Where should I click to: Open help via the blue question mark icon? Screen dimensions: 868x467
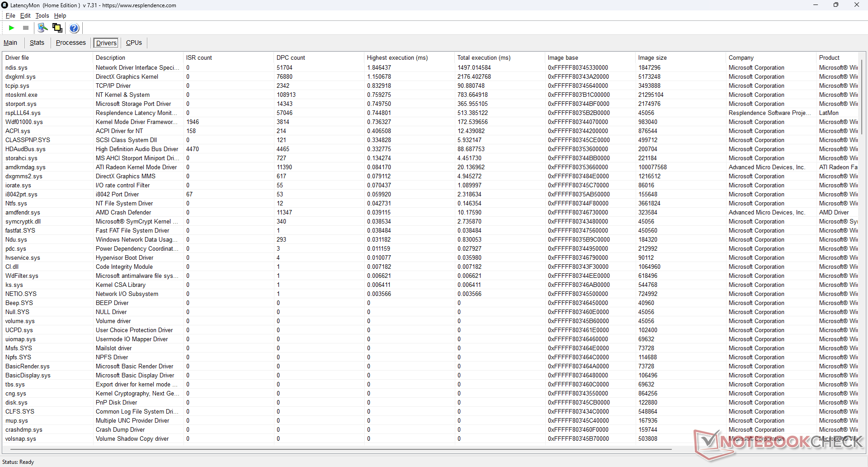click(x=74, y=28)
